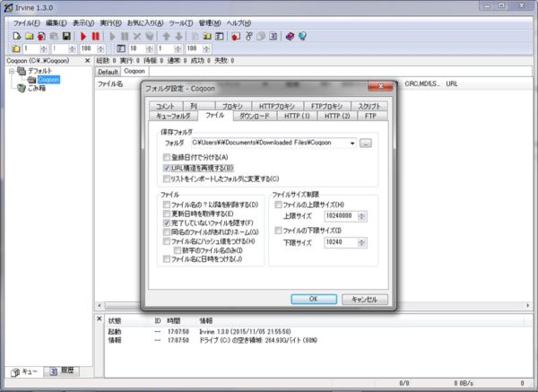Switch to the ダウンロード tab
Image resolution: width=538 pixels, height=392 pixels.
[255, 116]
